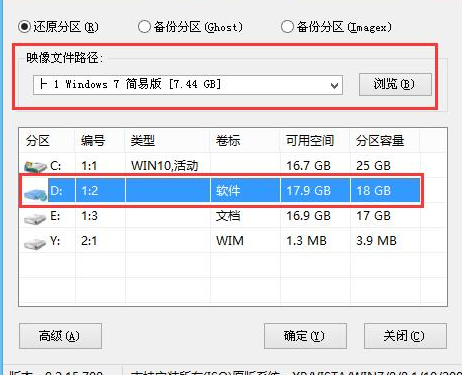The height and width of the screenshot is (375, 462).
Task: Click the 浏览 (B) browse button
Action: [395, 84]
